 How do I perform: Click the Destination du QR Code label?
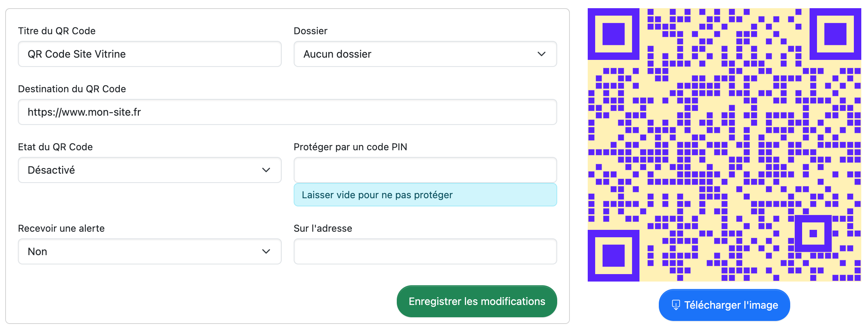click(72, 89)
